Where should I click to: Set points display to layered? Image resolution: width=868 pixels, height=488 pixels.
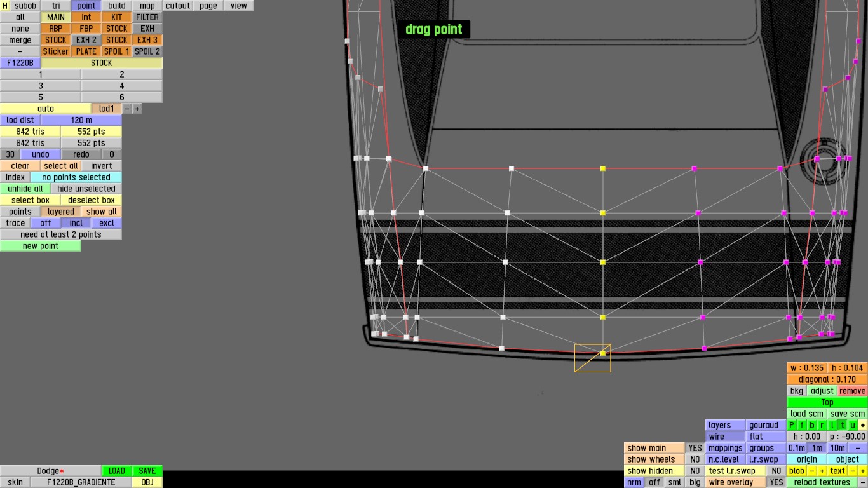61,212
